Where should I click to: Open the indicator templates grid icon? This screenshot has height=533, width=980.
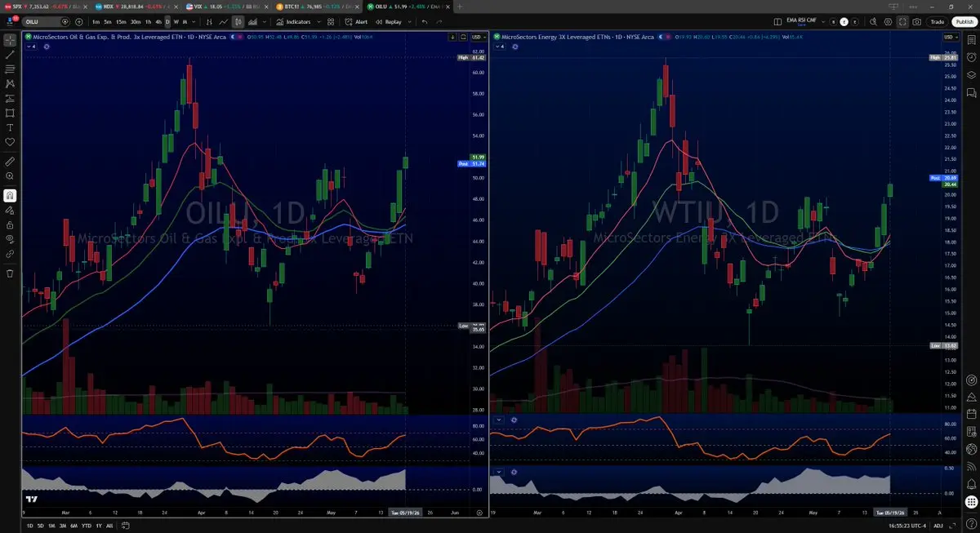point(331,22)
